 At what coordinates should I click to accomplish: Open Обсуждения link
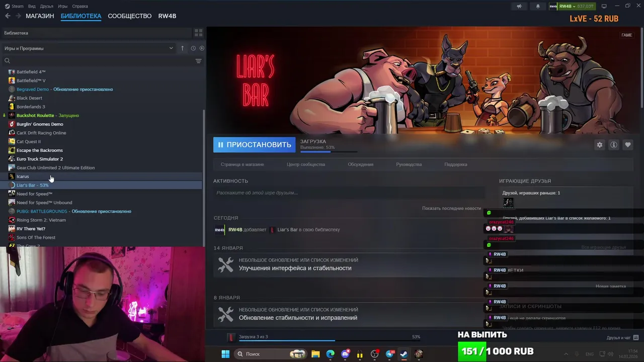[x=360, y=164]
